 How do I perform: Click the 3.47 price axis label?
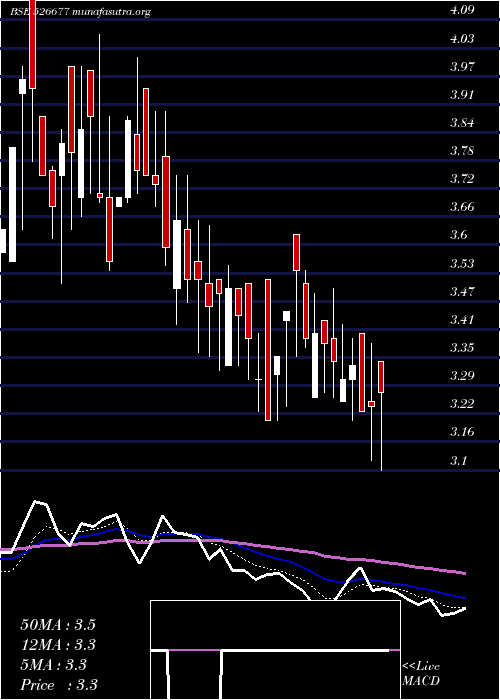tap(462, 292)
